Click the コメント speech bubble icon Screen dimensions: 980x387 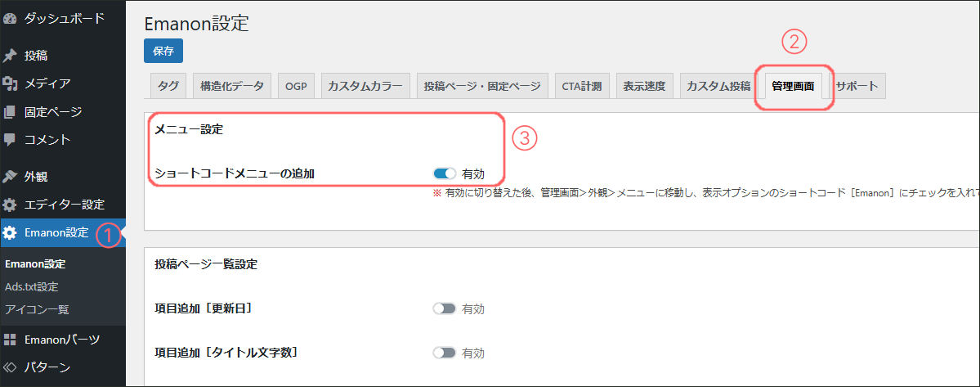pyautogui.click(x=10, y=139)
